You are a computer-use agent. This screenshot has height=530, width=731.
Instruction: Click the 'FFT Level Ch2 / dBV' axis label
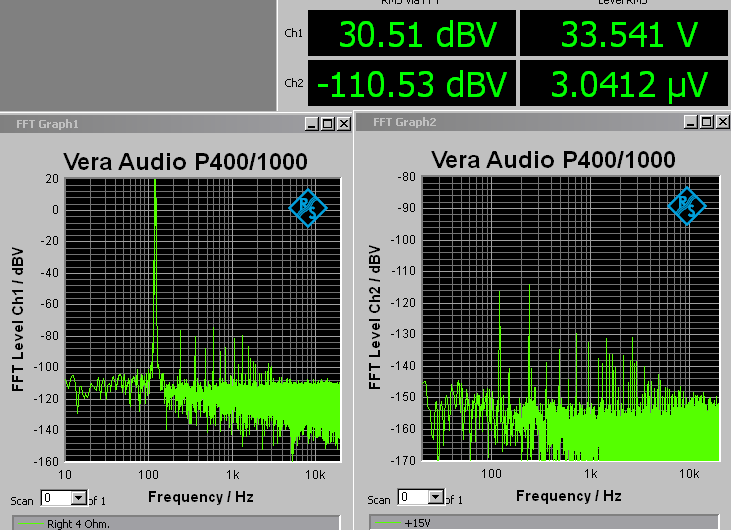pyautogui.click(x=375, y=318)
